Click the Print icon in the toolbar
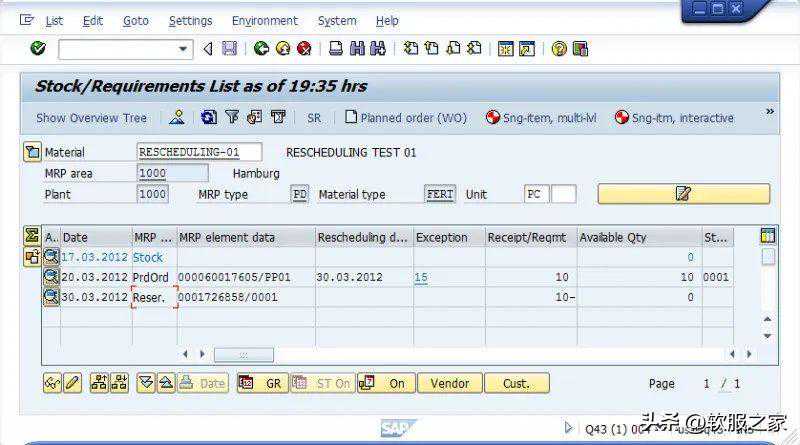The image size is (800, 445). tap(336, 48)
